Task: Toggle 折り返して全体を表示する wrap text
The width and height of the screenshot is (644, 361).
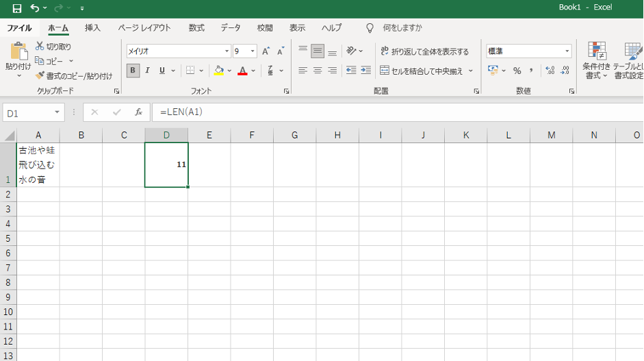Action: click(424, 51)
